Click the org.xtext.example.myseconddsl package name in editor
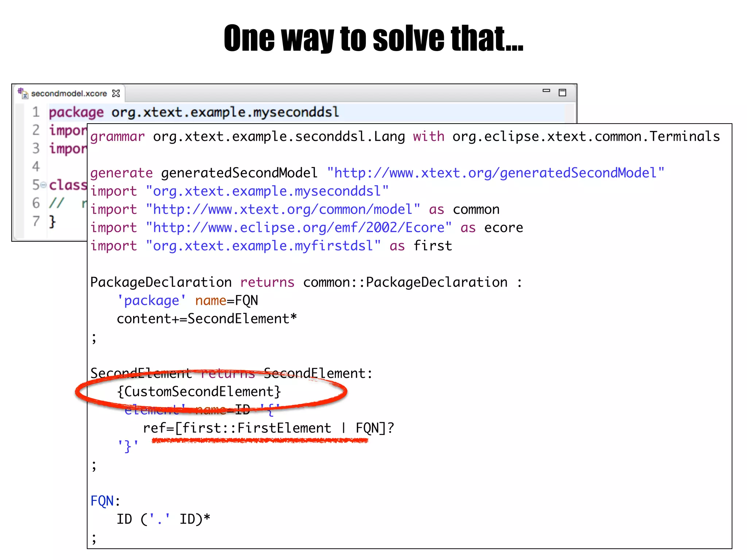This screenshot has height=560, width=747. click(225, 112)
